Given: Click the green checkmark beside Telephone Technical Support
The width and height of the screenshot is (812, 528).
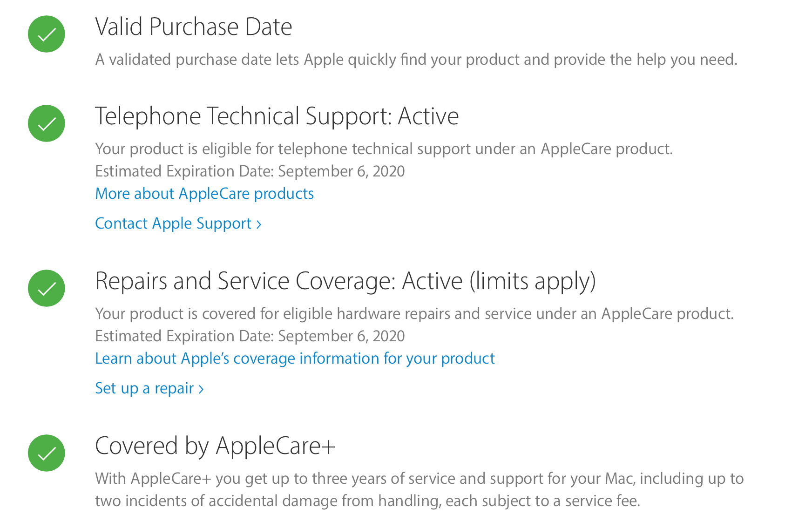Looking at the screenshot, I should point(46,123).
